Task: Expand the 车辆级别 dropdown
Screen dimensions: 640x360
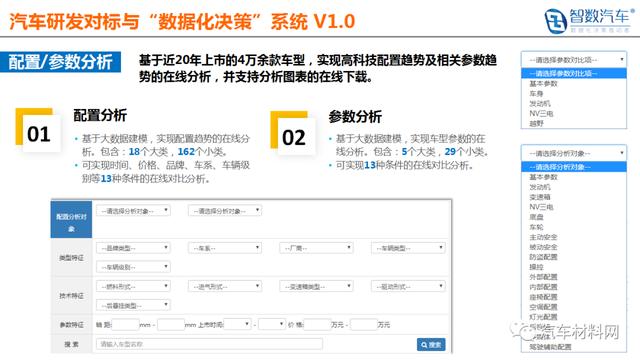Action: tap(133, 267)
